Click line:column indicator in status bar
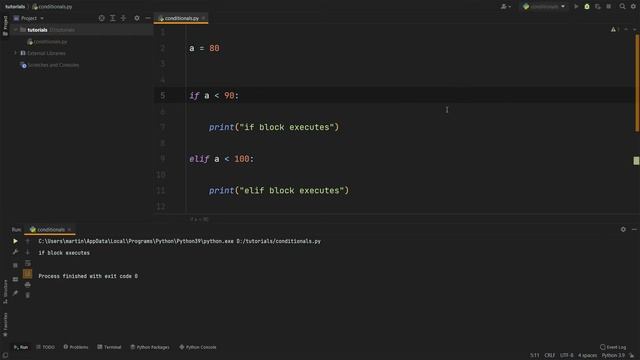 click(534, 356)
